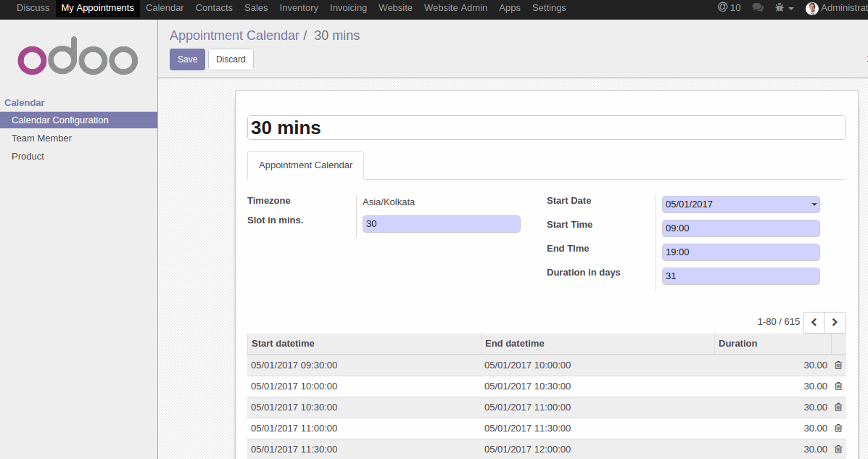
Task: Open the Sales menu
Action: coord(256,8)
